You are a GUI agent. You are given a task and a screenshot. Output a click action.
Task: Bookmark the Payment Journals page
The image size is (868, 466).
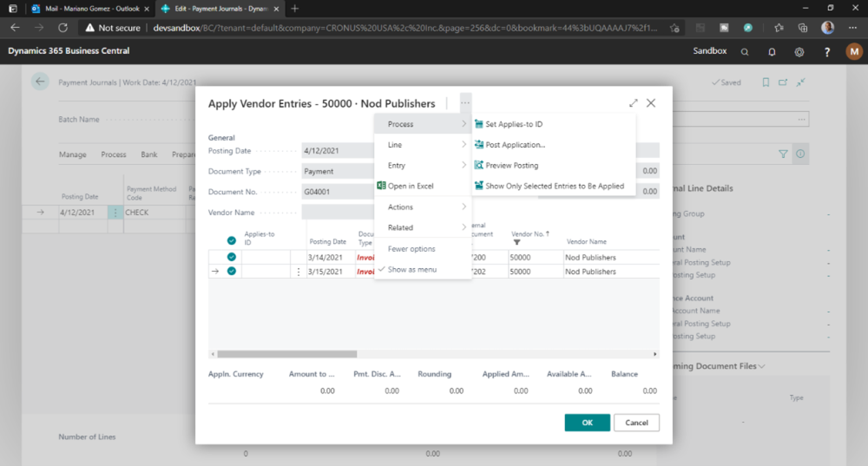[766, 82]
